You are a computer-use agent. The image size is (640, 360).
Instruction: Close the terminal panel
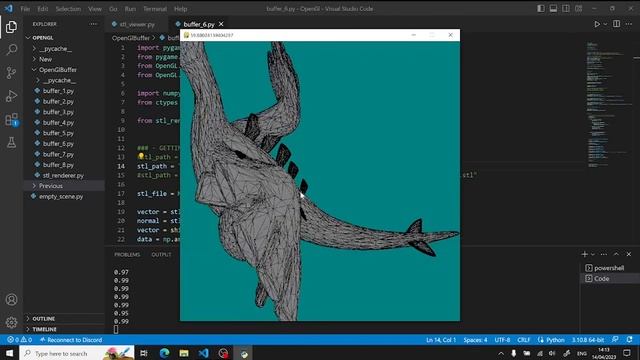(629, 254)
